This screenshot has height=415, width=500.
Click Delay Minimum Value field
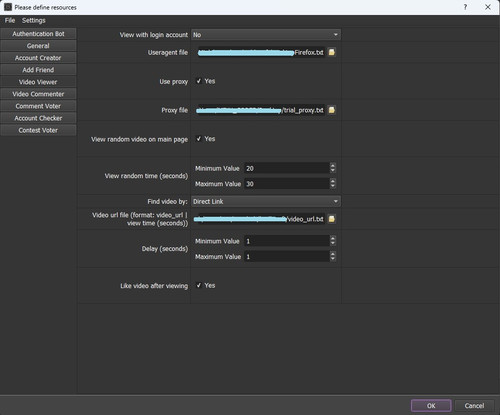pos(287,241)
